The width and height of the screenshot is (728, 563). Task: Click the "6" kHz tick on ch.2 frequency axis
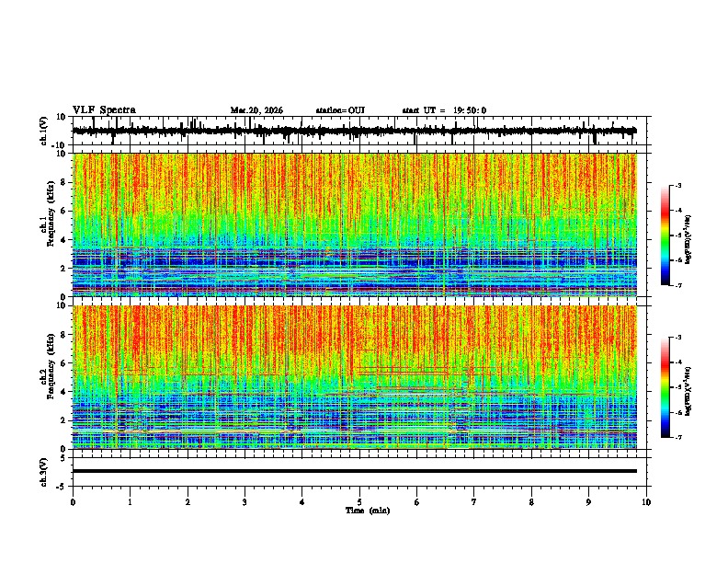pyautogui.click(x=63, y=363)
